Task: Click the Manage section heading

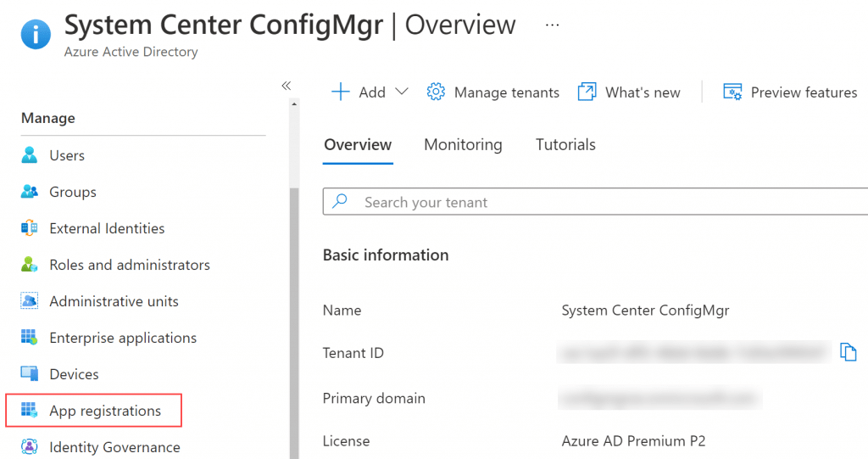Action: (x=48, y=118)
